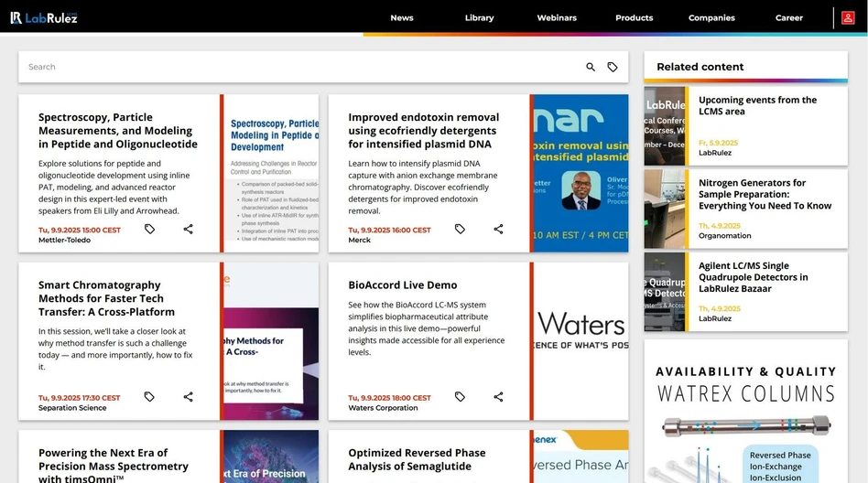Click tag icon on Merck webinar card
The height and width of the screenshot is (483, 868).
pos(460,229)
